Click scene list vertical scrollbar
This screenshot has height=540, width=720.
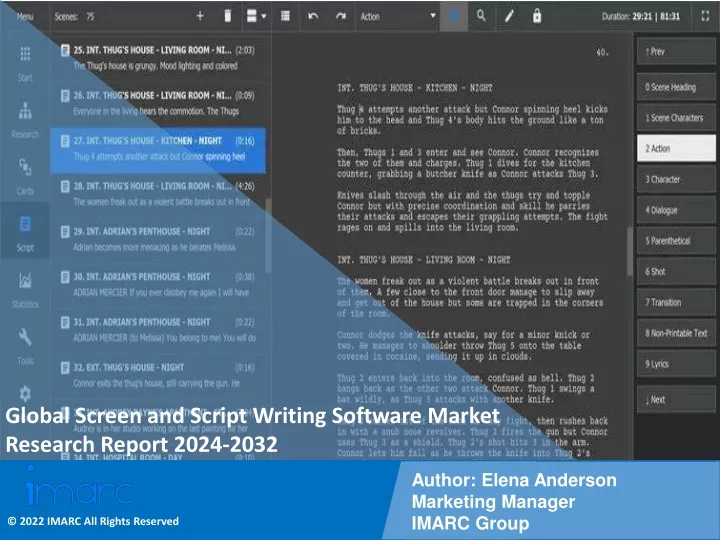(x=268, y=236)
